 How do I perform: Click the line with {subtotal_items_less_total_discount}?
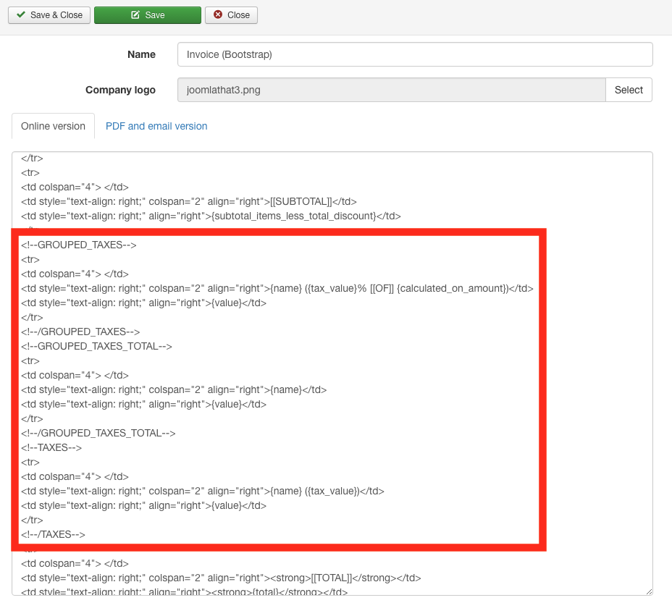(x=210, y=216)
